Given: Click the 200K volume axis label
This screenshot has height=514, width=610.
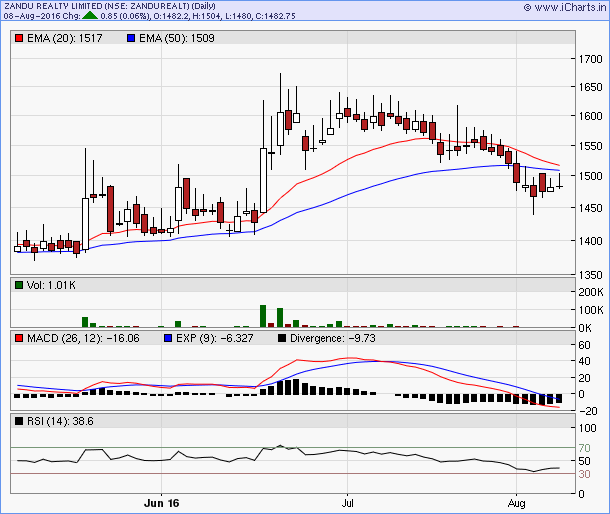Looking at the screenshot, I should point(591,292).
